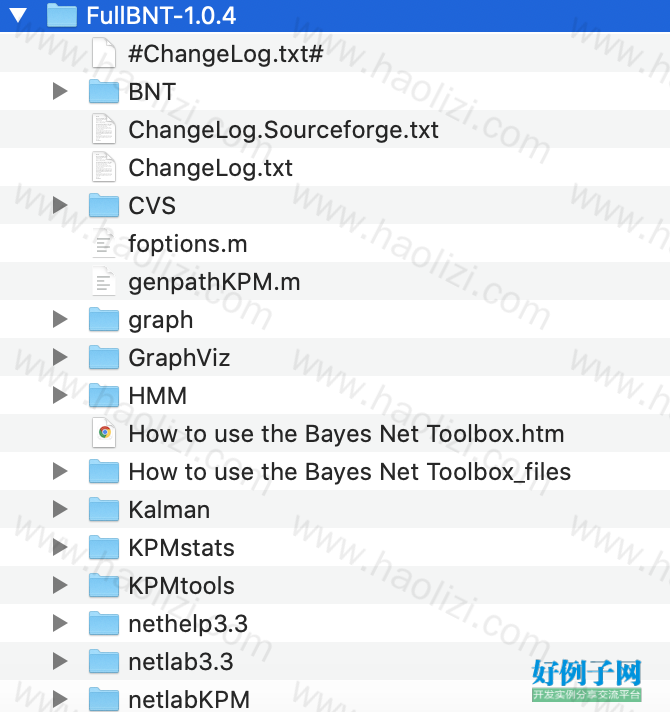The width and height of the screenshot is (670, 712).
Task: Click the graph folder icon
Action: coord(104,319)
